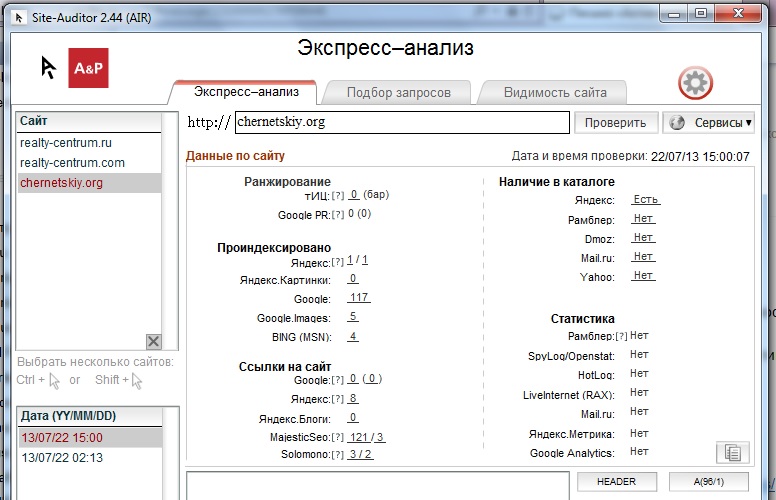The width and height of the screenshot is (776, 500).
Task: Click the A(96/1) button
Action: click(x=709, y=481)
